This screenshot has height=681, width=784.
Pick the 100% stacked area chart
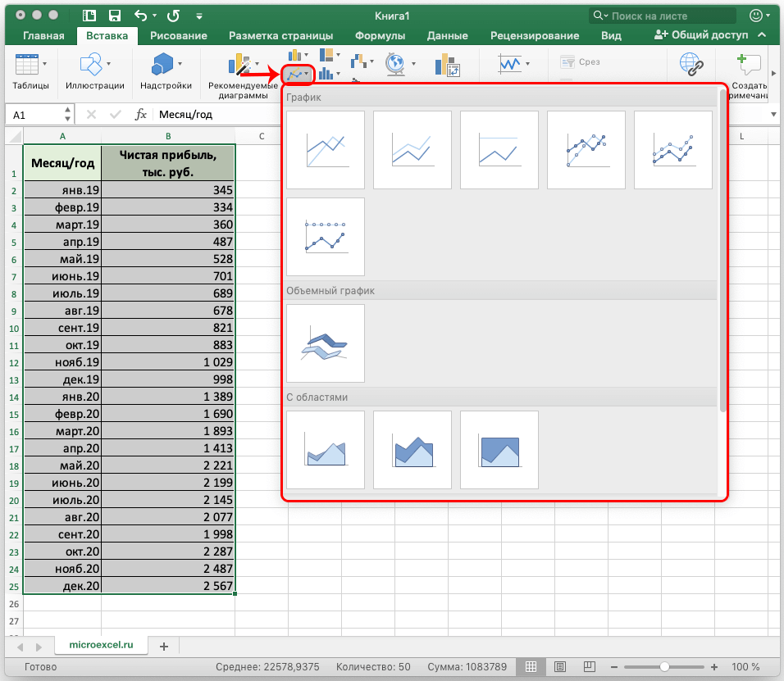[x=499, y=450]
